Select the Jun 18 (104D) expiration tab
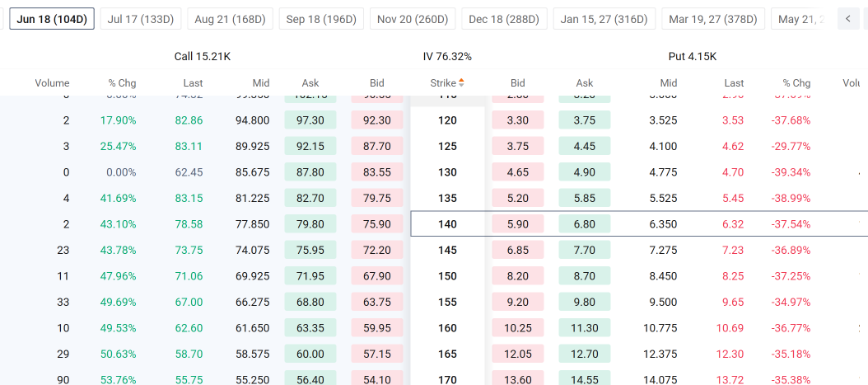 coord(52,19)
